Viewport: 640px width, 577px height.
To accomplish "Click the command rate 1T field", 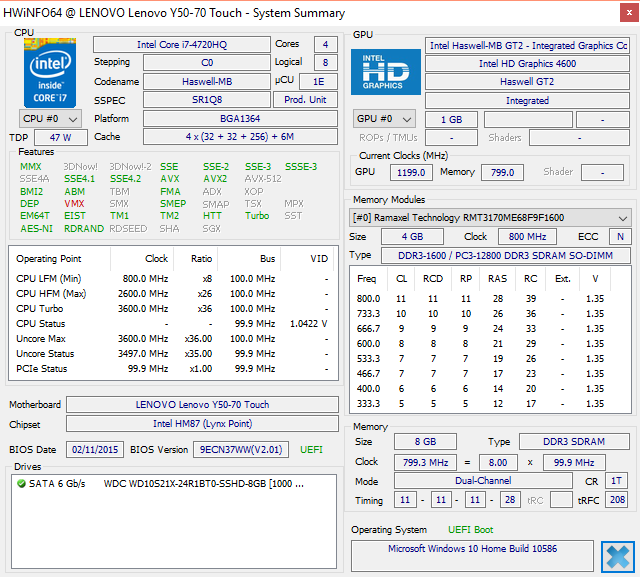I will [616, 481].
